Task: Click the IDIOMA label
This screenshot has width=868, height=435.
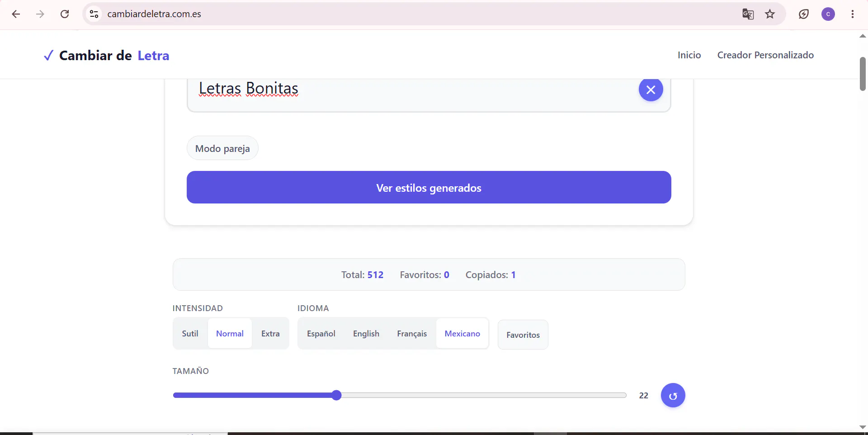Action: (x=313, y=308)
